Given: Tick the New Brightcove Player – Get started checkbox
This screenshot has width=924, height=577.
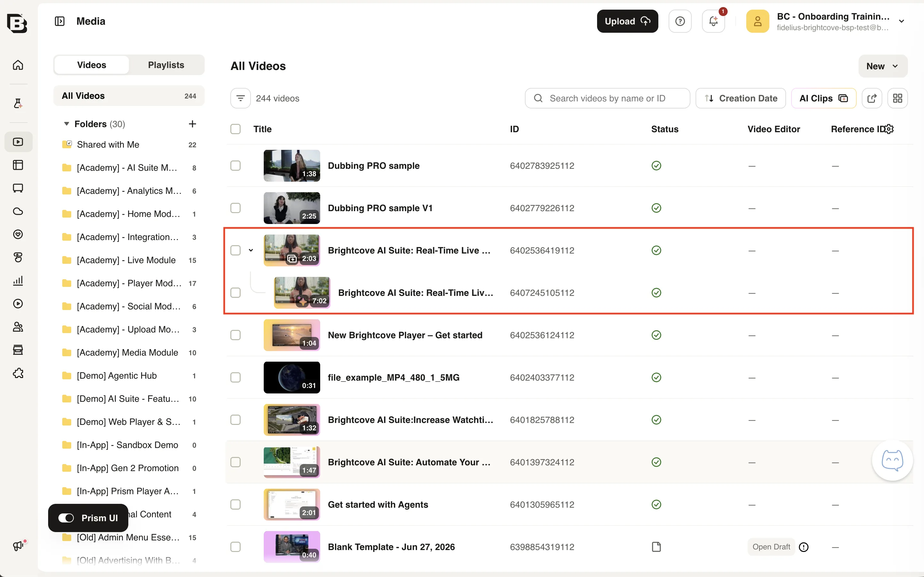Looking at the screenshot, I should (x=235, y=335).
